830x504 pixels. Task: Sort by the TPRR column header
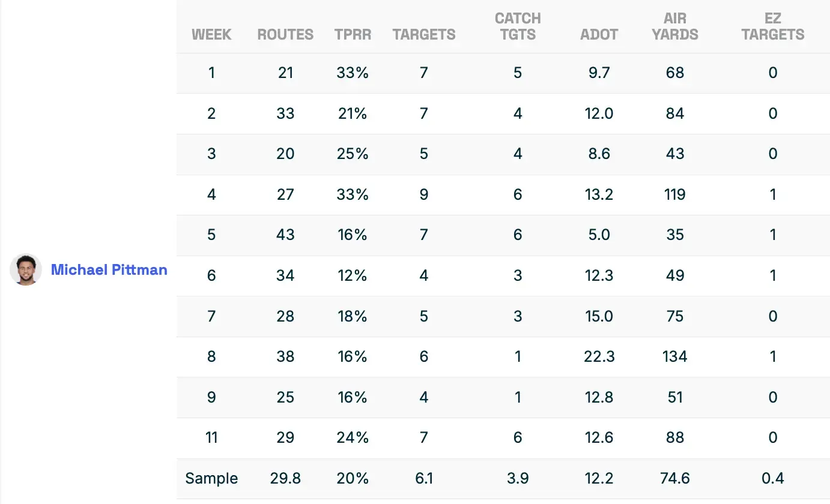[x=353, y=35]
